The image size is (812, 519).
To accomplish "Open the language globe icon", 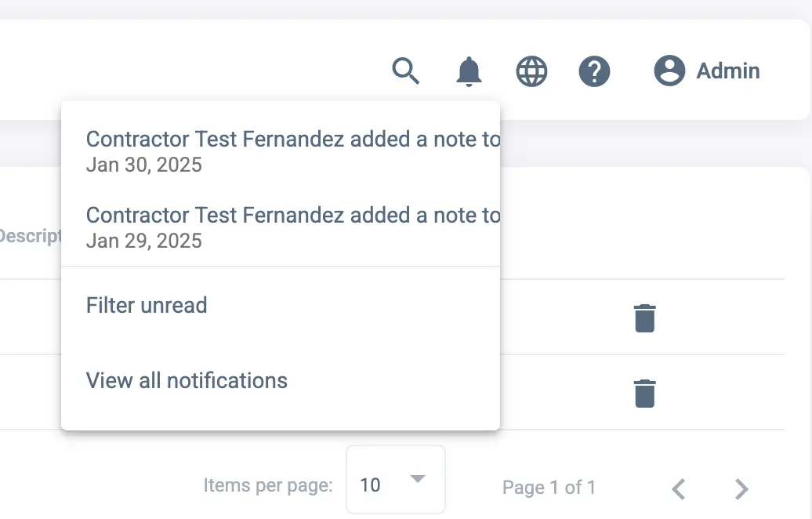I will coord(531,71).
